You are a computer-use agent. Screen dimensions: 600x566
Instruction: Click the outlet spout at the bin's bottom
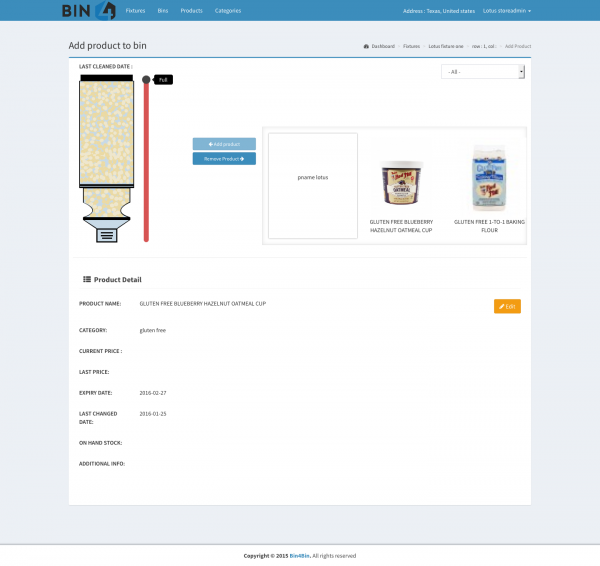click(x=106, y=234)
